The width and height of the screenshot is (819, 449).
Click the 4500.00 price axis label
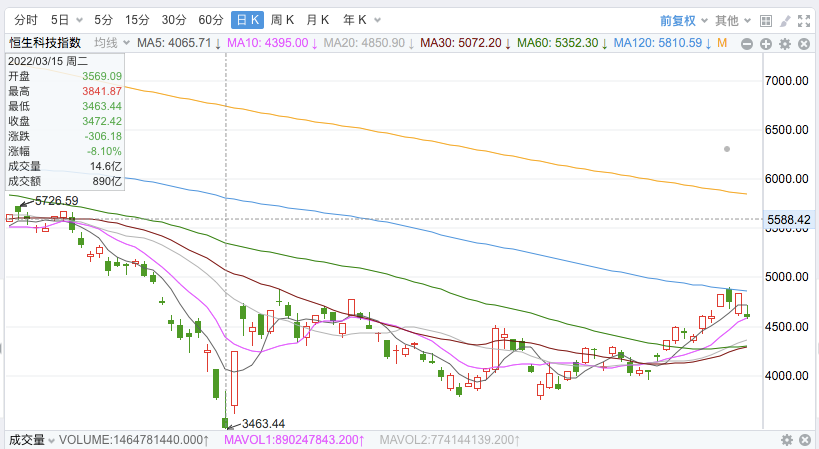coord(787,327)
